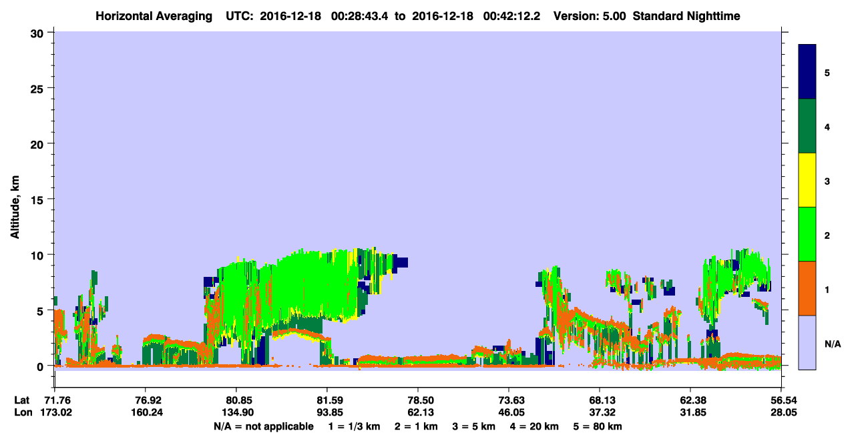Screen dimensions: 868x445
Task: Click 'Version: 5.00' in the title
Action: tap(590, 15)
